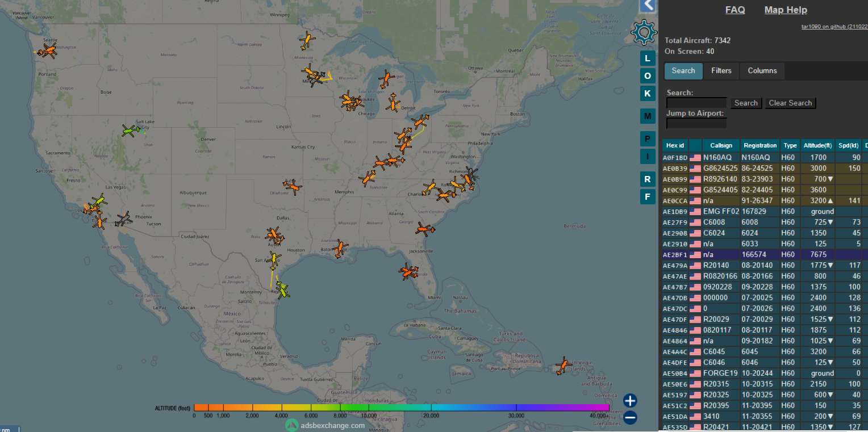Toggle the R map button
868x432 pixels.
(x=647, y=179)
